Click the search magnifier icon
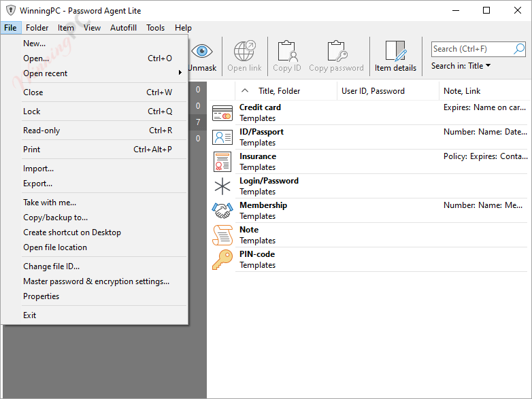 tap(519, 49)
